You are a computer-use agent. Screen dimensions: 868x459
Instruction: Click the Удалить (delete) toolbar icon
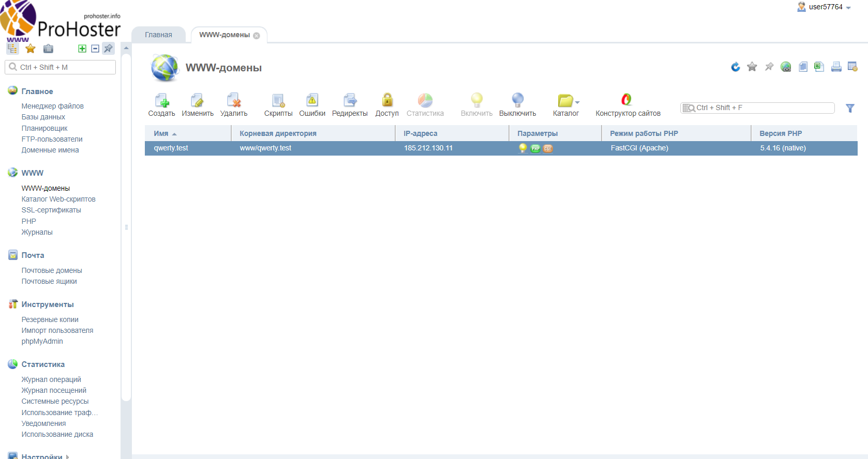[234, 101]
